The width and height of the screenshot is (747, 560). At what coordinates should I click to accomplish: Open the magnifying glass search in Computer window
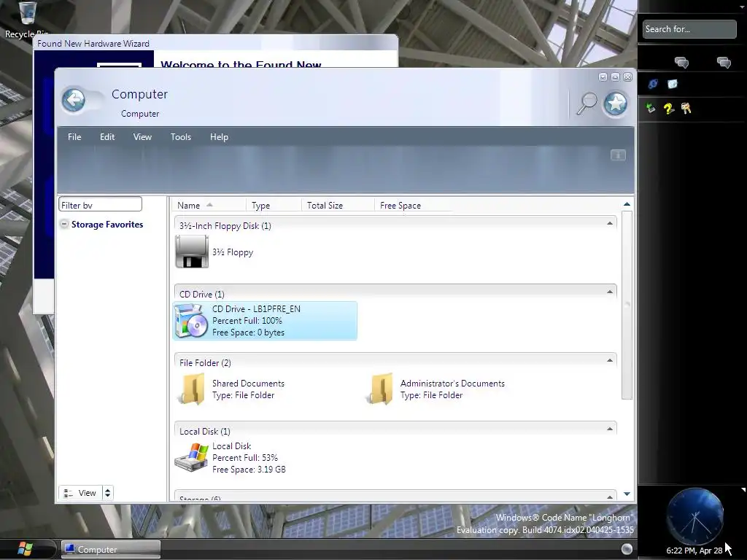pos(587,104)
